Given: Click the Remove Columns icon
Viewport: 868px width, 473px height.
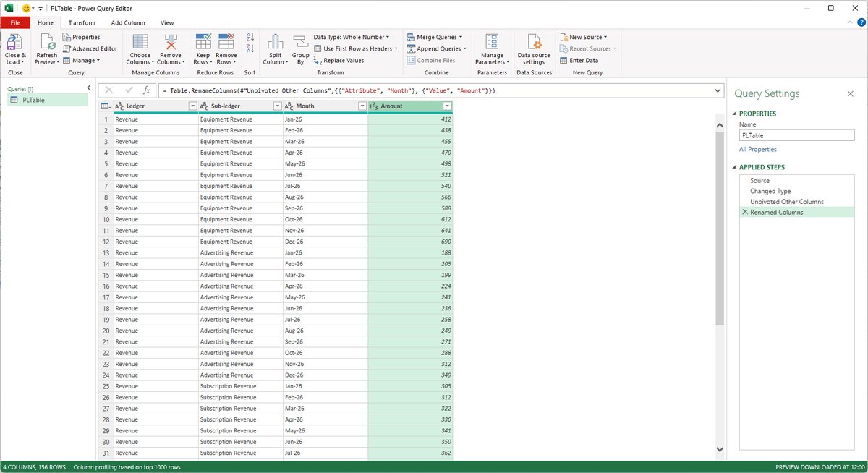Looking at the screenshot, I should pyautogui.click(x=171, y=42).
